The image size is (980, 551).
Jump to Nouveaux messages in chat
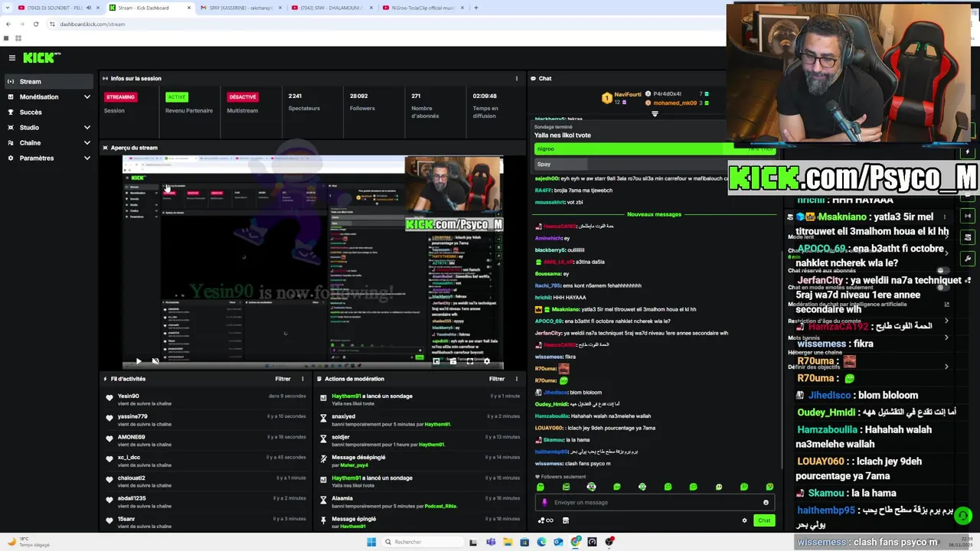[x=654, y=214]
